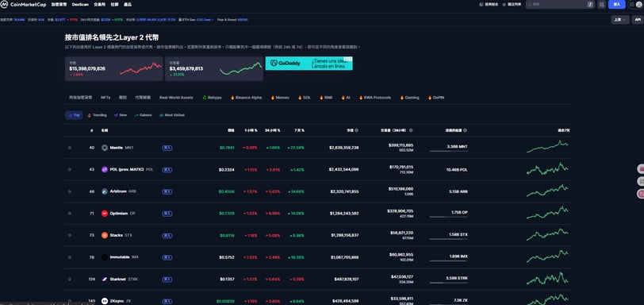This screenshot has width=644, height=305.
Task: Select the RWA Protocols tab
Action: (375, 98)
